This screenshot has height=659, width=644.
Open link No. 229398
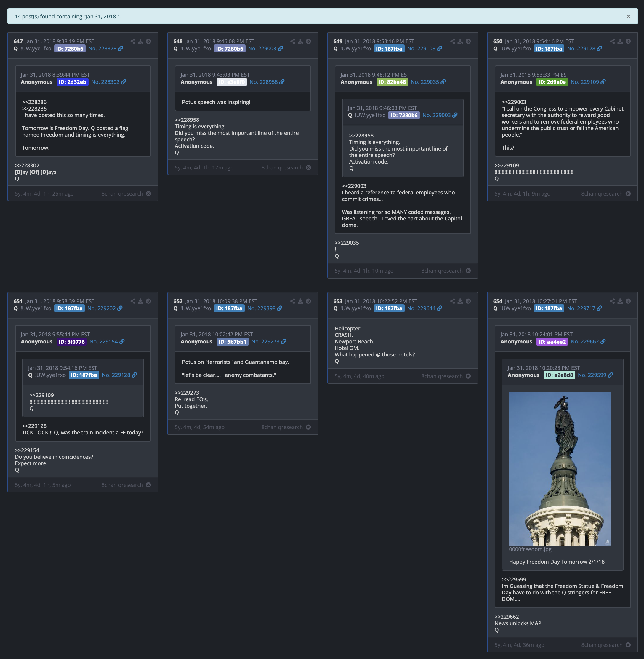click(265, 308)
